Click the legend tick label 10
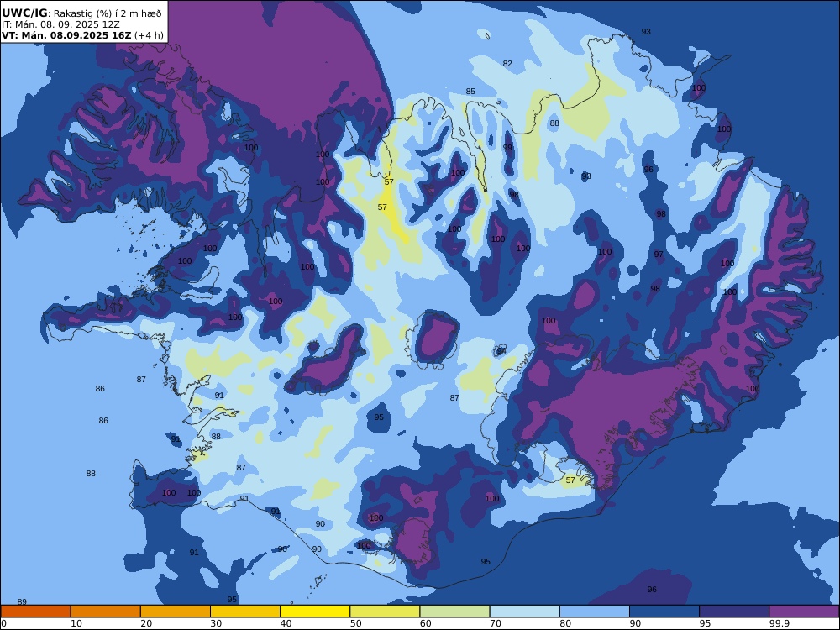 coord(76,623)
